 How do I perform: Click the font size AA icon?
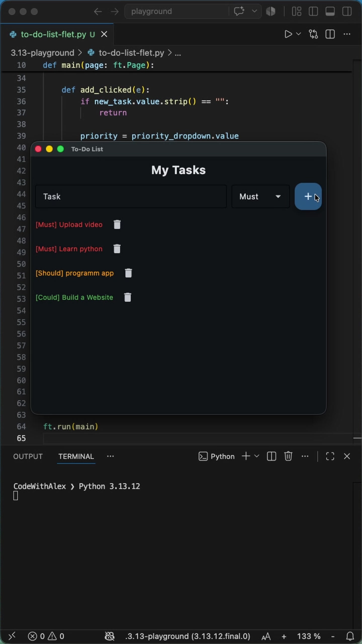tap(266, 636)
